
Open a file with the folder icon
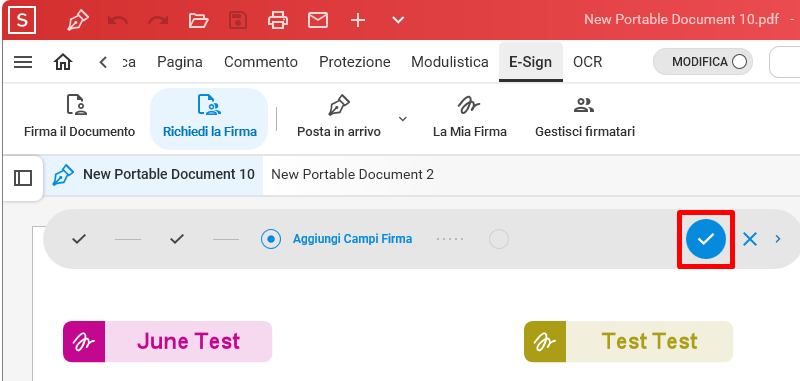pos(198,20)
